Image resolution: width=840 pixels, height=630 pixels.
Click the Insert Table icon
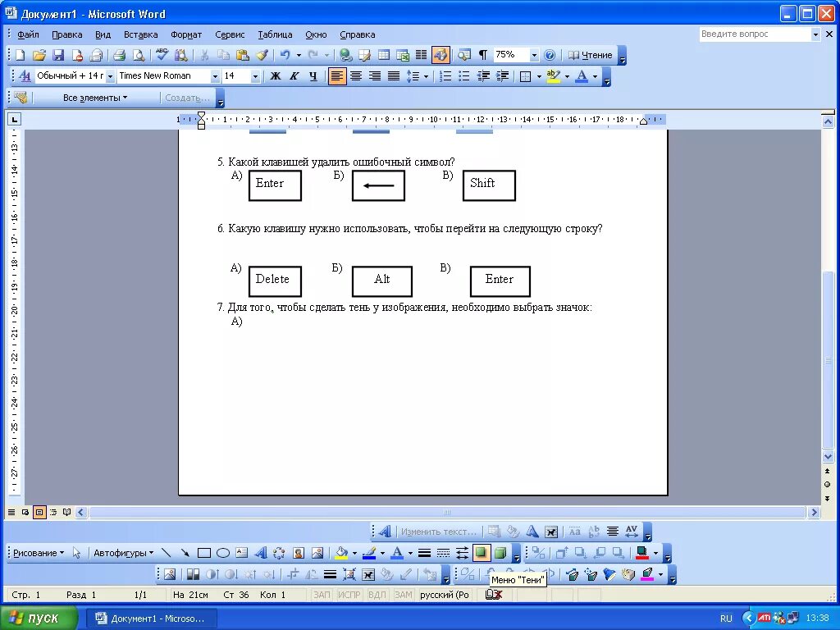tap(384, 55)
